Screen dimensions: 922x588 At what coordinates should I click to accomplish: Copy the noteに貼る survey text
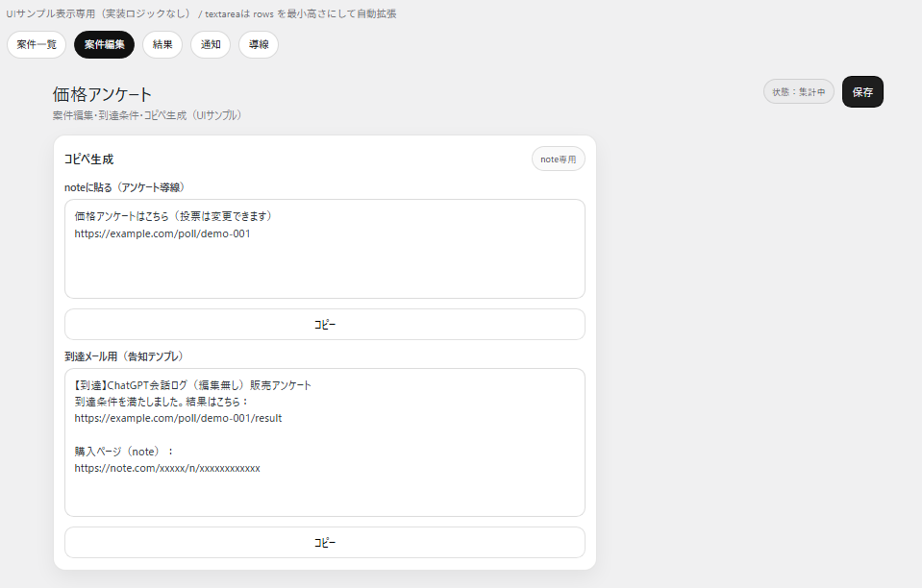[x=324, y=325]
